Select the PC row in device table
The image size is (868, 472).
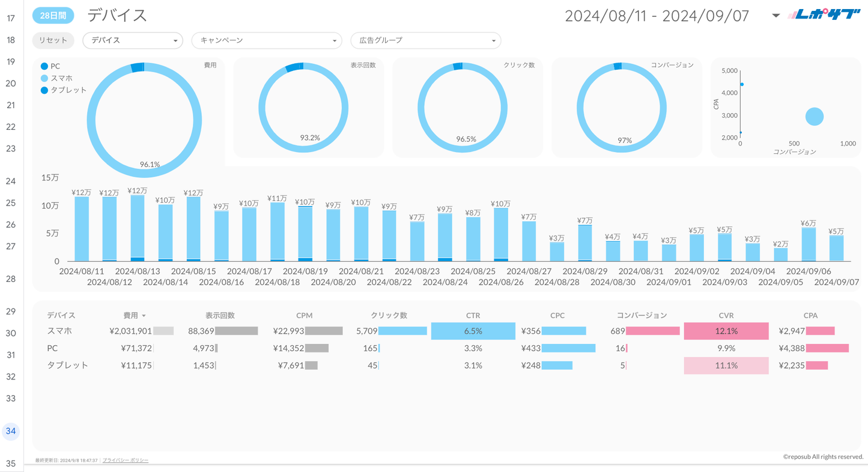(53, 348)
